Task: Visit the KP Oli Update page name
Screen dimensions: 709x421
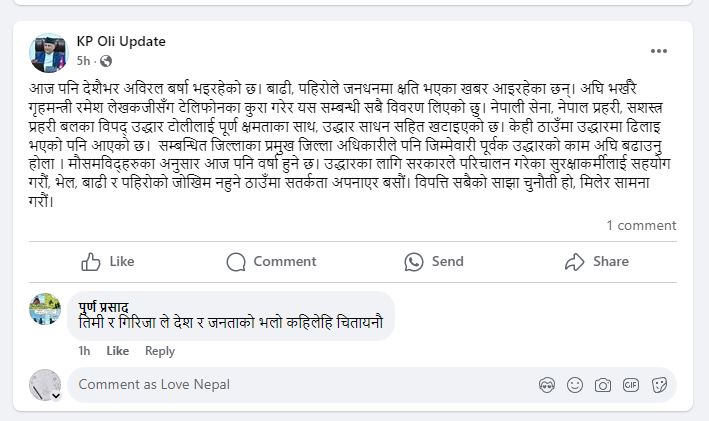Action: (x=121, y=41)
